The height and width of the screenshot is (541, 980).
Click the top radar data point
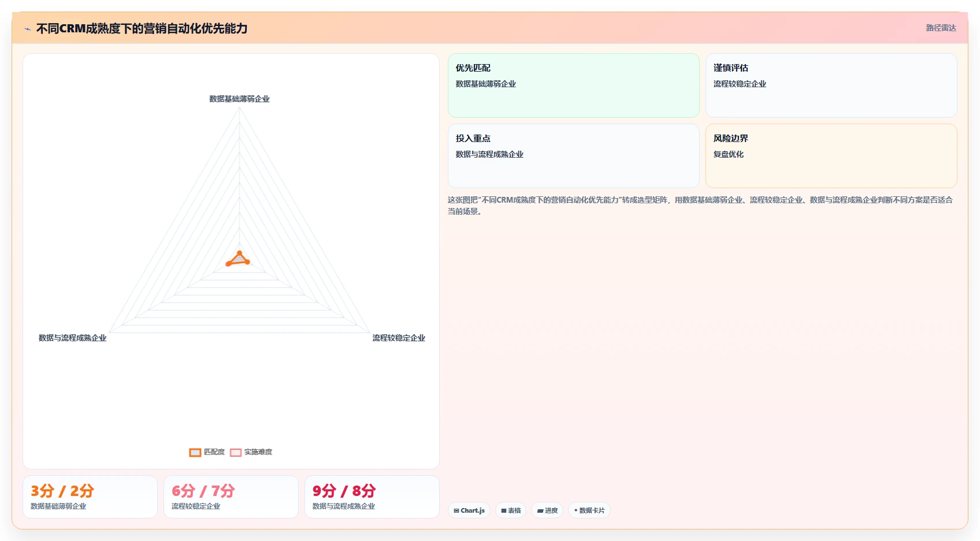pos(239,253)
